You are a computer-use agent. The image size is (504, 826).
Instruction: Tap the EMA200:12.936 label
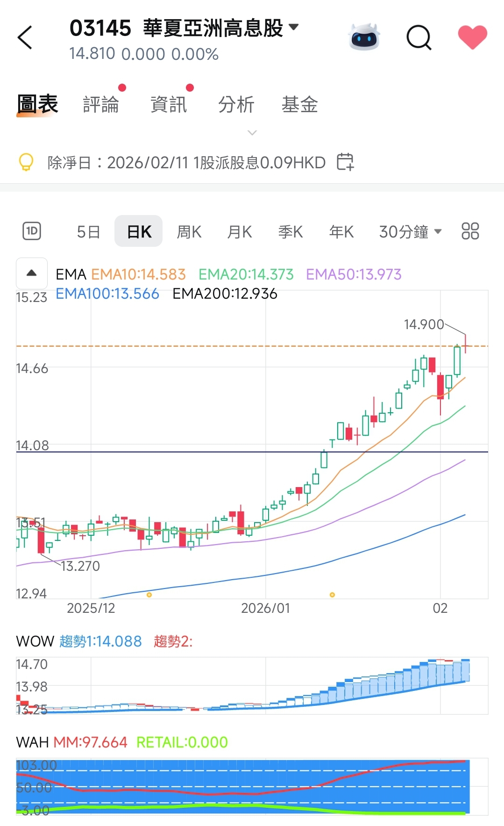225,294
